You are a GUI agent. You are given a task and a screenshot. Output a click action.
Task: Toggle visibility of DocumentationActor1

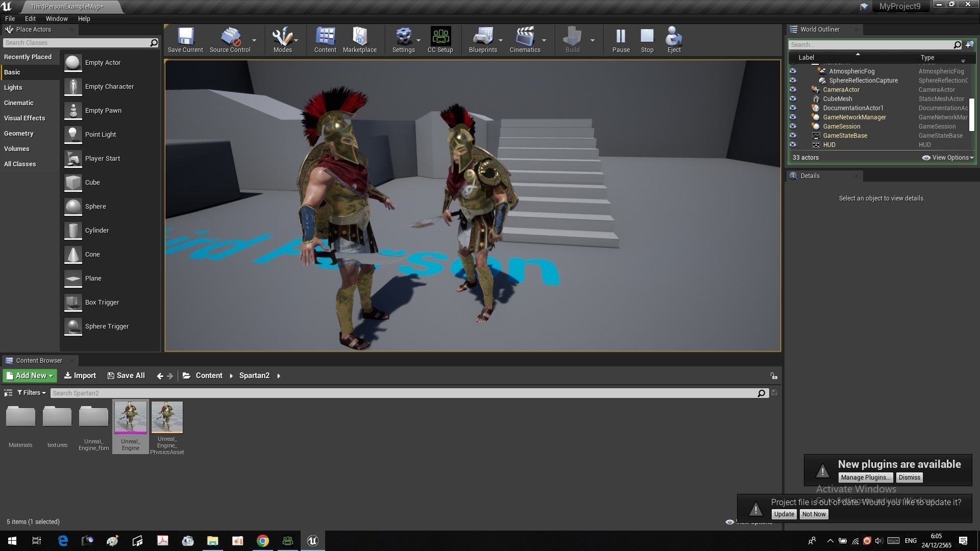[793, 108]
